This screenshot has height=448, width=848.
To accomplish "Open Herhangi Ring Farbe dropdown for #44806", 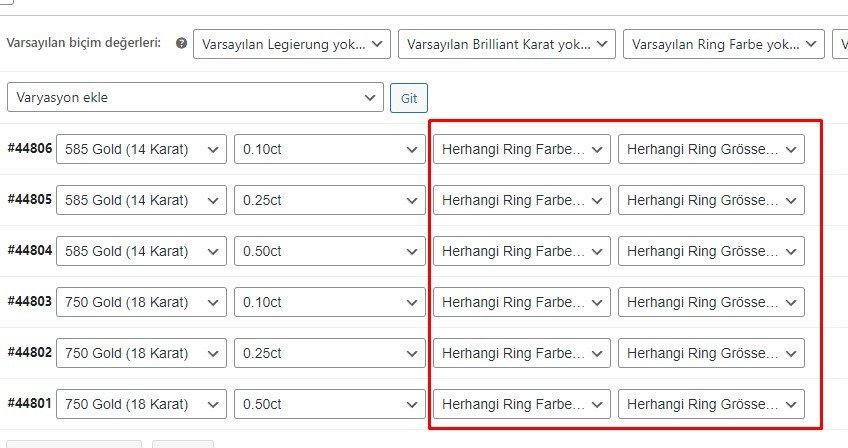I will [521, 149].
